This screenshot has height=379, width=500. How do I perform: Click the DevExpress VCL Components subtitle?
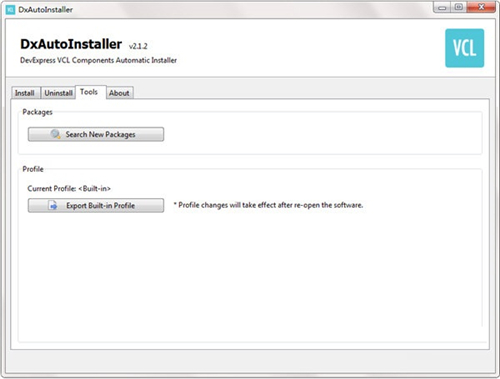98,60
